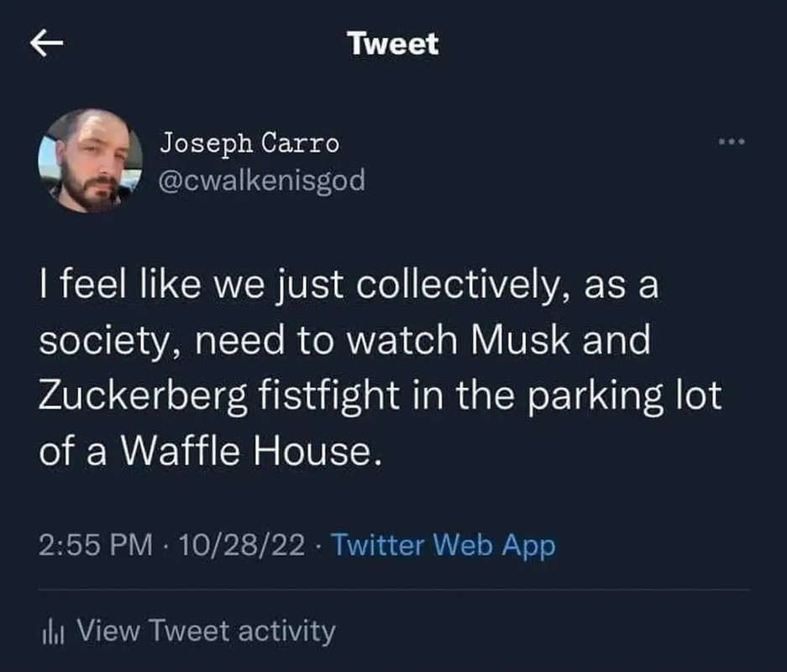Select the Tweet header title
Viewport: 787px width, 672px height.
[393, 44]
